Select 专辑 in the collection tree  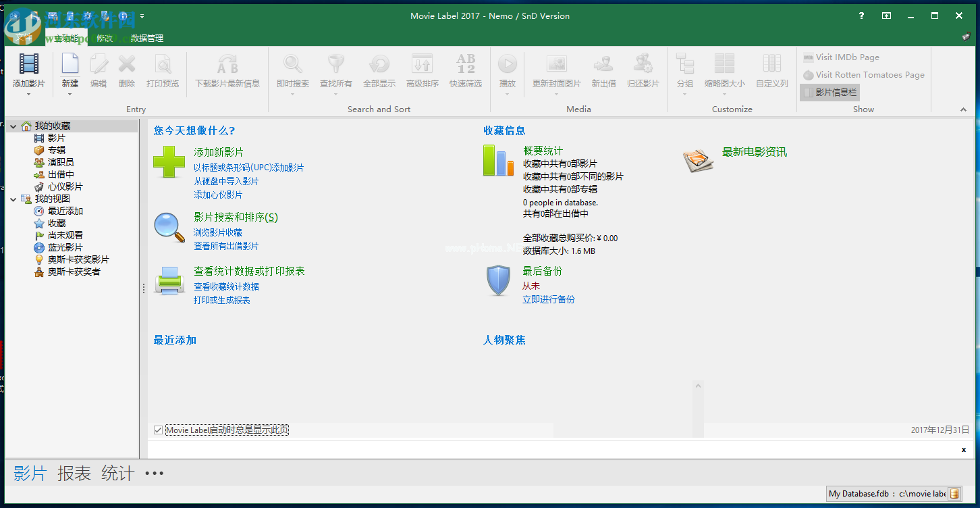pyautogui.click(x=57, y=150)
